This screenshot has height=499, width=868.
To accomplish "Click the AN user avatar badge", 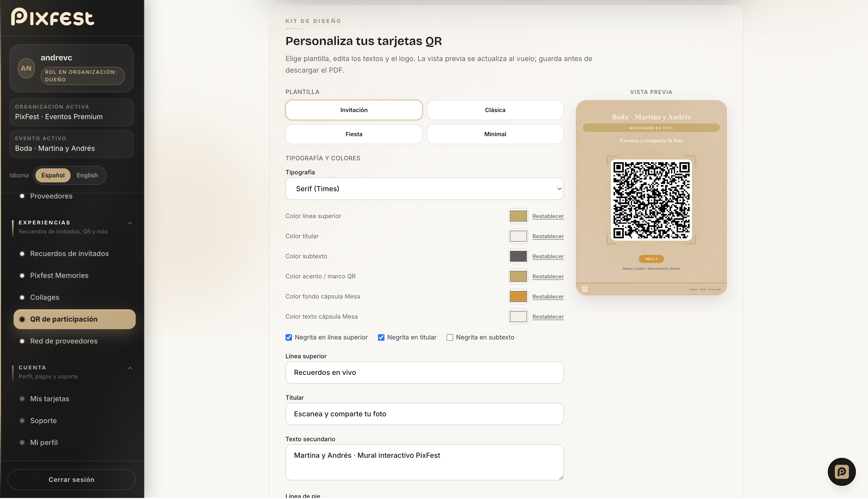I will point(26,68).
